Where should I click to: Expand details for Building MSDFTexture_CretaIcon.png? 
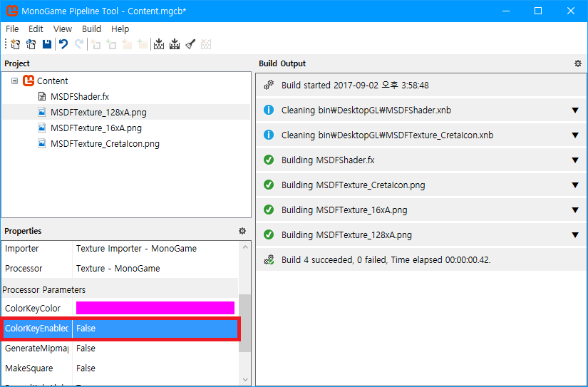pos(575,185)
